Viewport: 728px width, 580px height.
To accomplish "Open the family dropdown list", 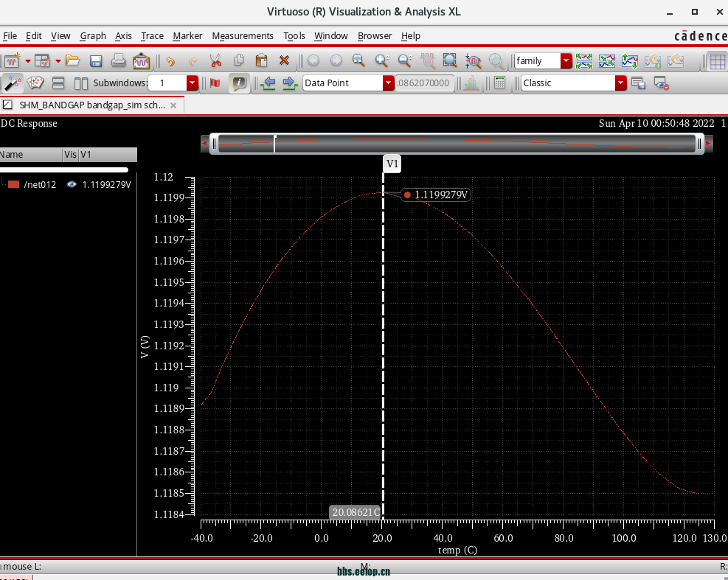I will [x=566, y=61].
